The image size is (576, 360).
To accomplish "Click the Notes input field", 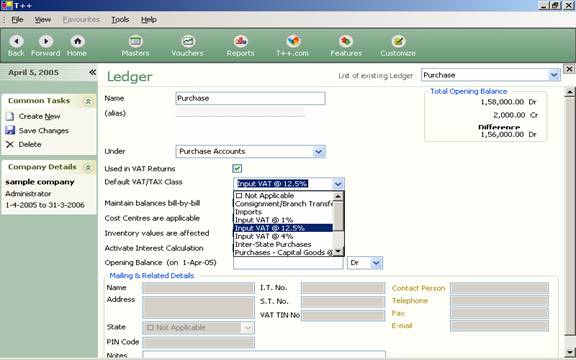I will click(264, 355).
